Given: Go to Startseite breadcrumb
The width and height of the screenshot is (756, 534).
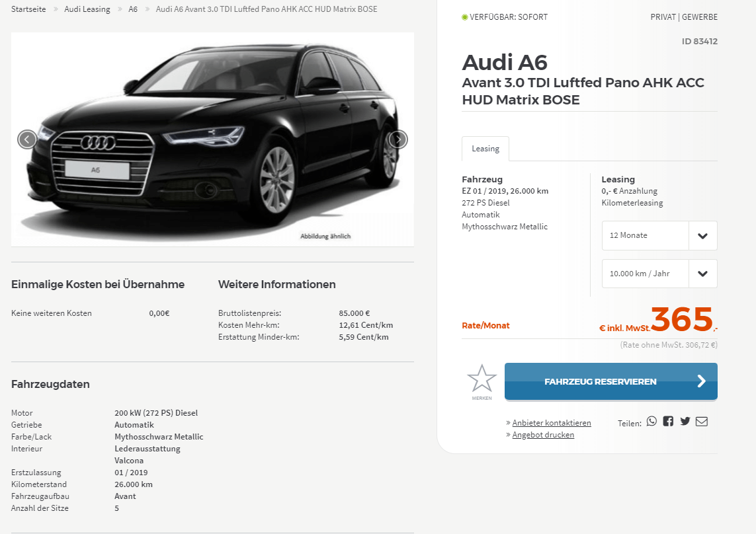Looking at the screenshot, I should pyautogui.click(x=28, y=9).
